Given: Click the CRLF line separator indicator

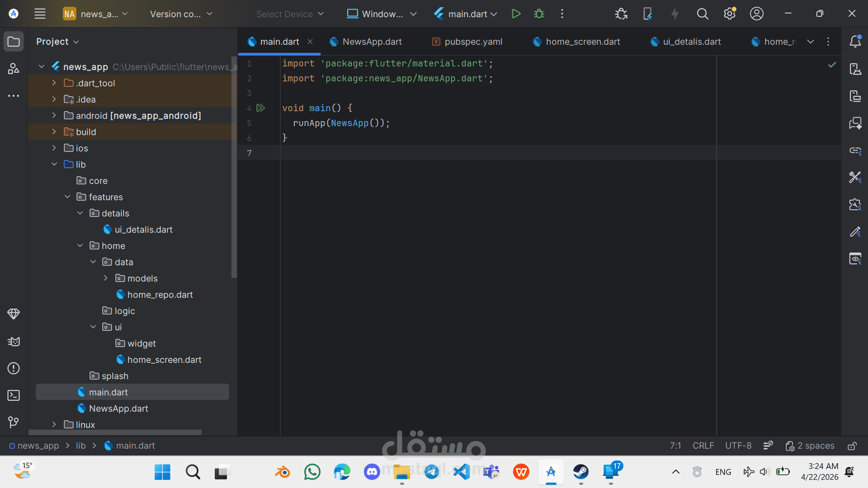Looking at the screenshot, I should click(703, 446).
